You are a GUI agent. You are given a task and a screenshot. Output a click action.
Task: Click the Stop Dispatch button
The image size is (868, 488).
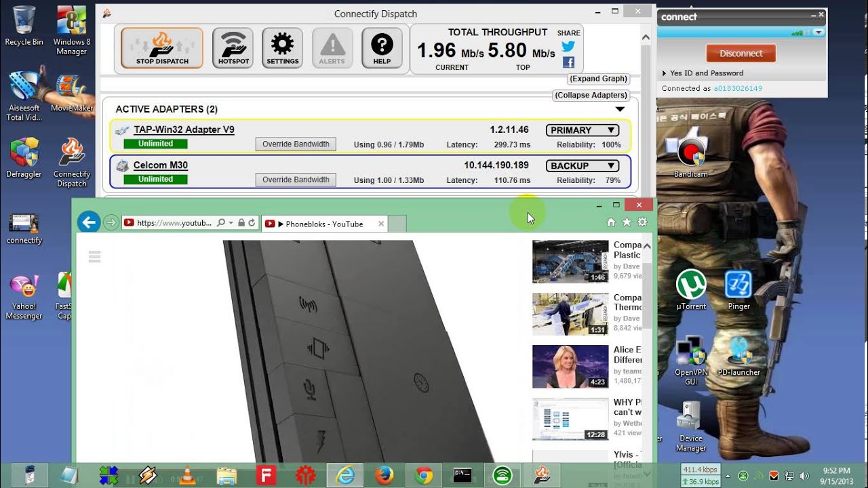pos(161,48)
